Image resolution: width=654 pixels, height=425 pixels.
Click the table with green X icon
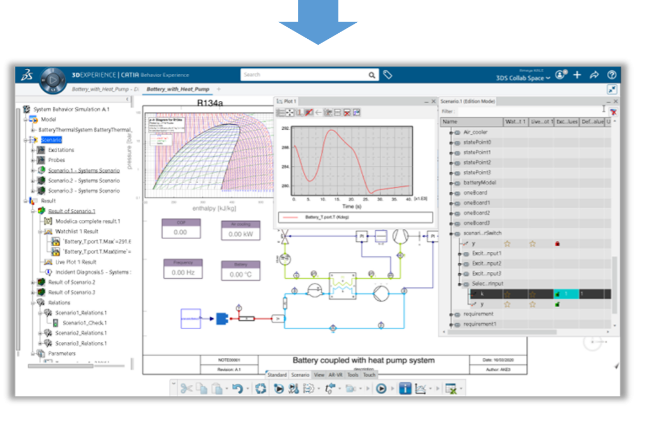[451, 389]
